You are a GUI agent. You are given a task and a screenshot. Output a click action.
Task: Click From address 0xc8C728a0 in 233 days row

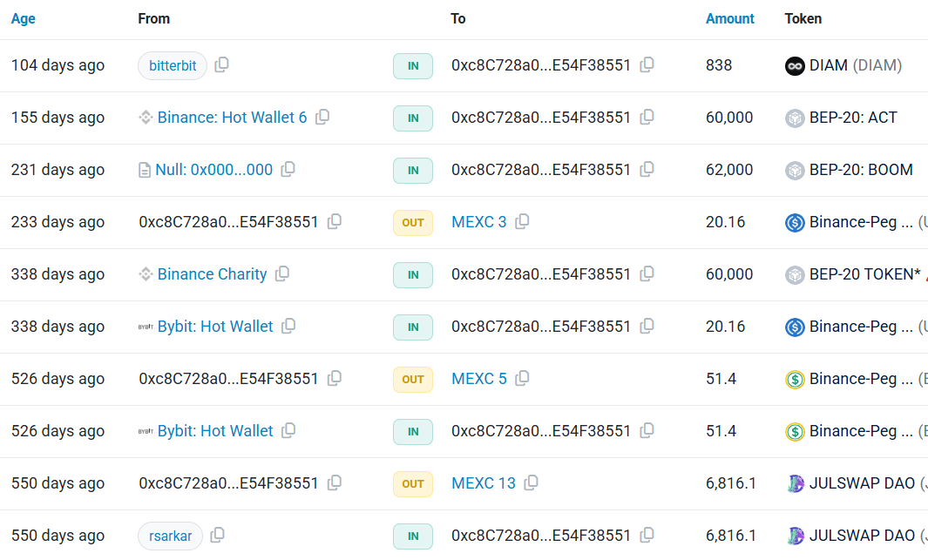(228, 222)
